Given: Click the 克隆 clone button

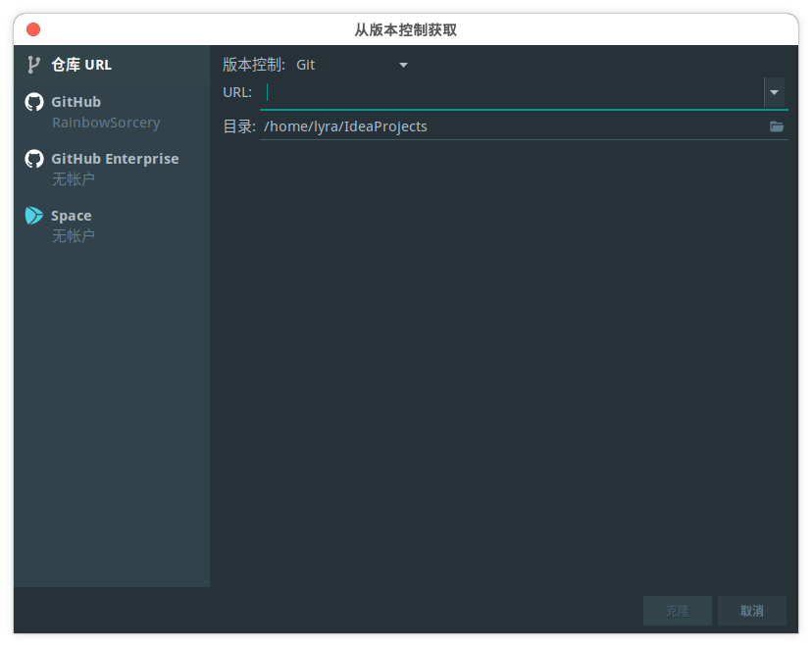Looking at the screenshot, I should (678, 611).
